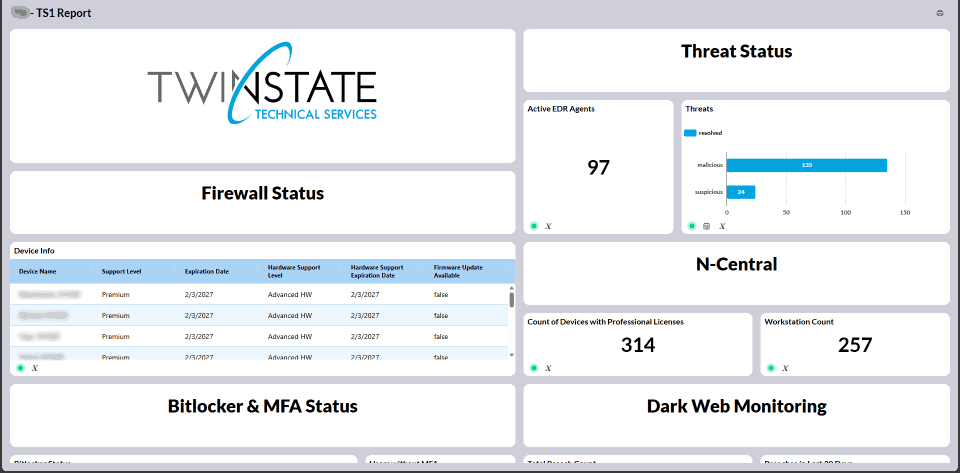This screenshot has width=960, height=473.
Task: Click the Bitlocker & MFA Status heading
Action: point(263,406)
